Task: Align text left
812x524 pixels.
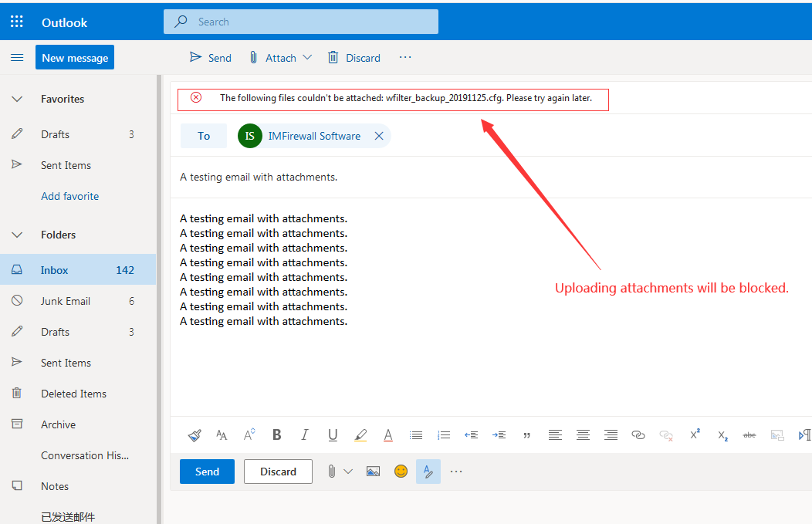Action: pos(555,435)
